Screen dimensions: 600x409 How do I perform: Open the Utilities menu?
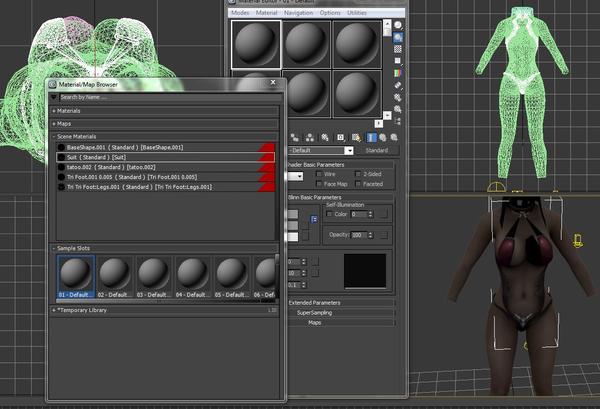357,13
